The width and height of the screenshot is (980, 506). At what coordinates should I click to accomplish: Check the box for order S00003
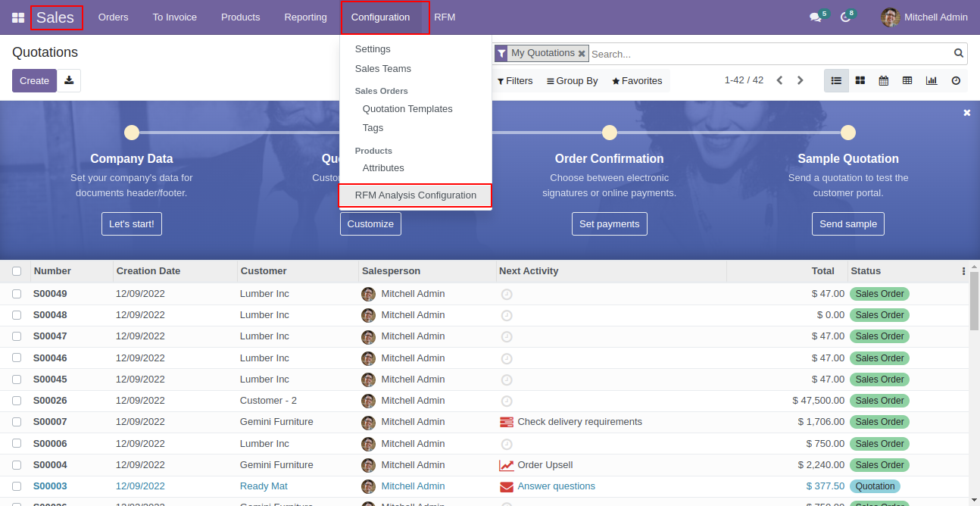(17, 486)
